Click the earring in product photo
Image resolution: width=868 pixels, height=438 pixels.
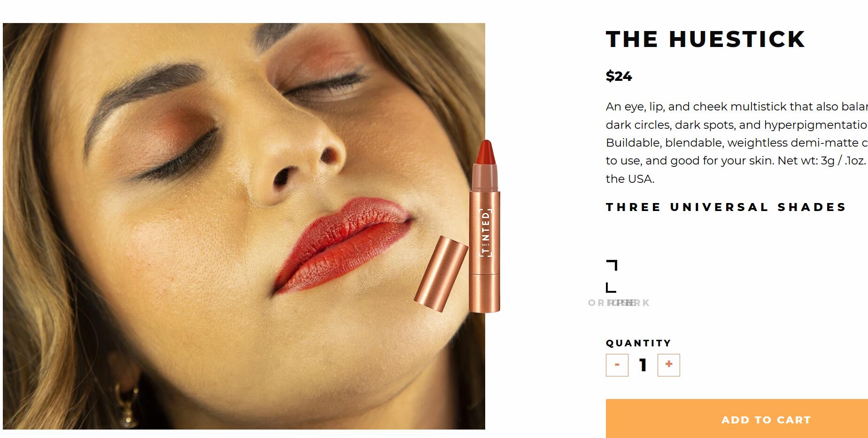point(127,404)
